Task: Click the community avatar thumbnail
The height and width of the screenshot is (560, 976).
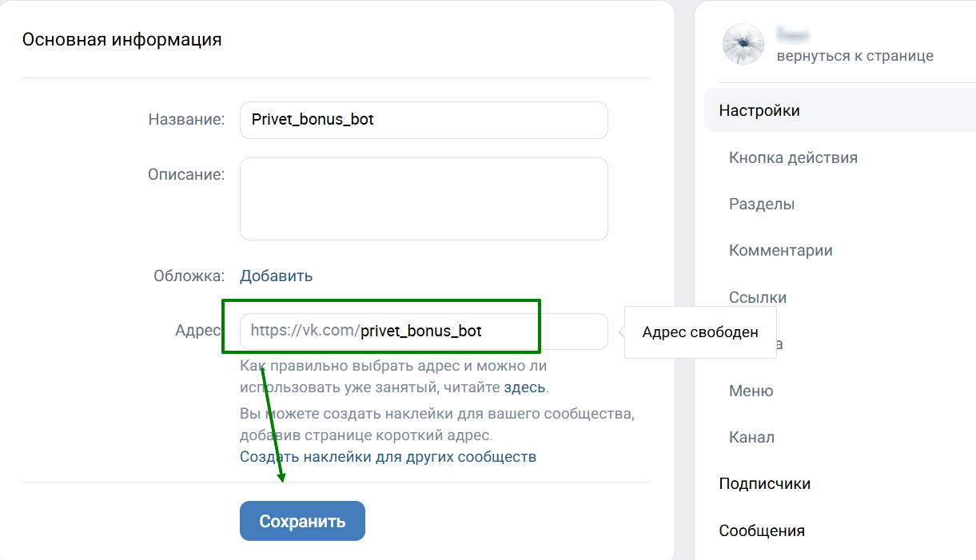Action: [x=743, y=44]
